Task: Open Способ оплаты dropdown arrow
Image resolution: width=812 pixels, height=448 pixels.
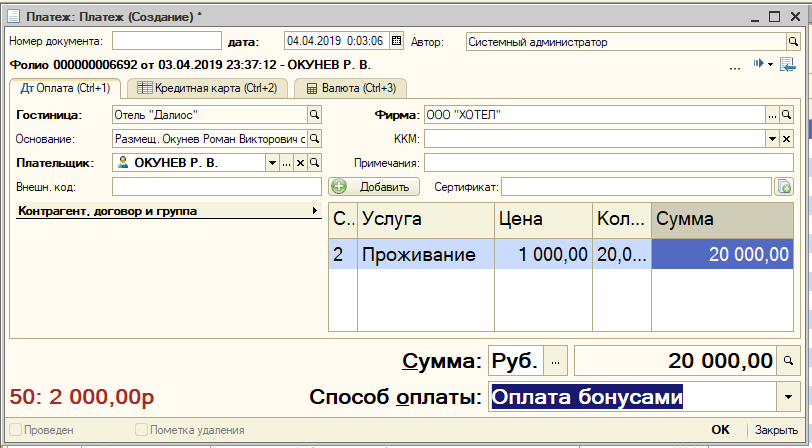Action: click(x=788, y=397)
